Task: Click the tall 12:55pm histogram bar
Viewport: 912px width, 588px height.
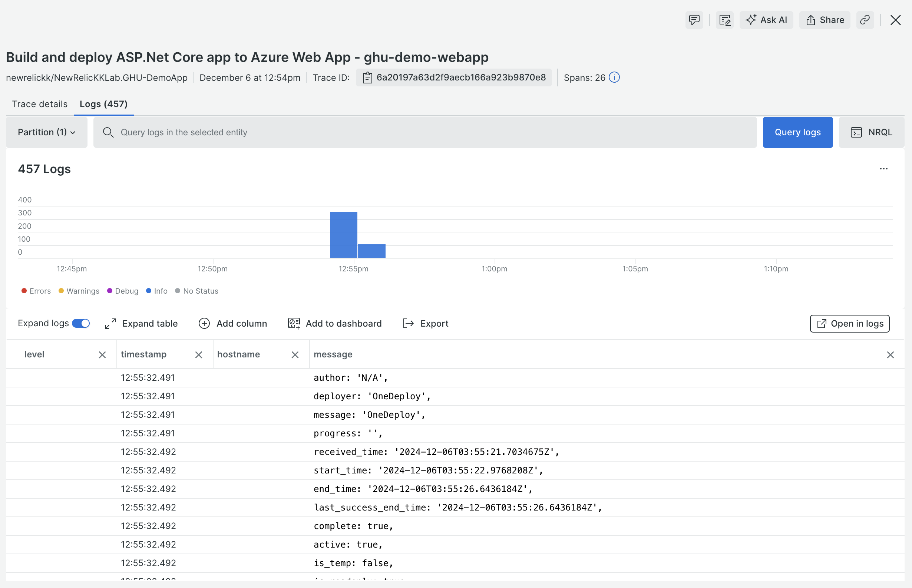Action: 343,235
